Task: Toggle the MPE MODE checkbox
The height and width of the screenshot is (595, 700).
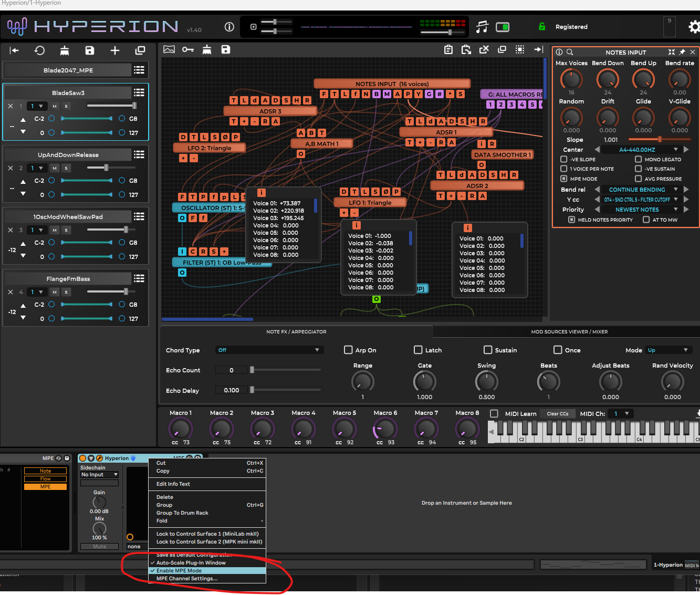Action: click(563, 179)
